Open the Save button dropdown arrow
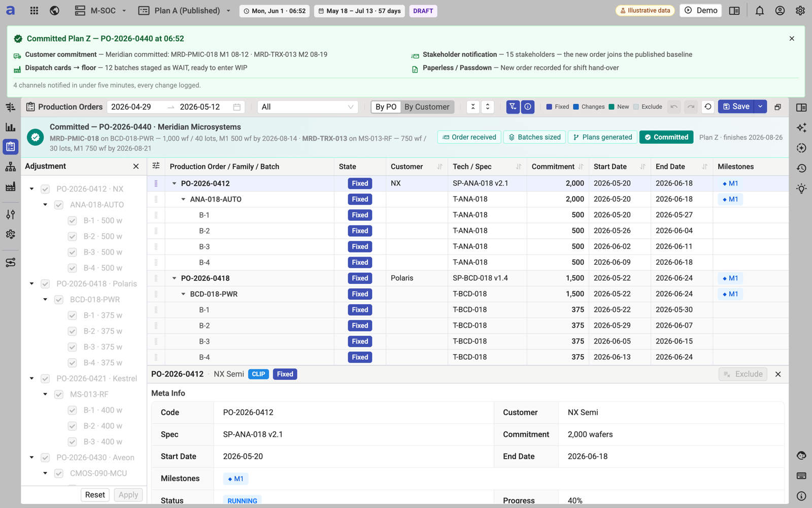 click(760, 107)
